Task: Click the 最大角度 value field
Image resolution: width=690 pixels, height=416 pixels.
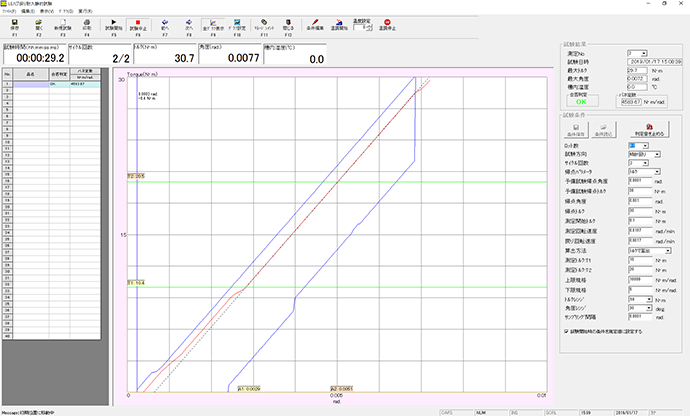Action: (637, 79)
